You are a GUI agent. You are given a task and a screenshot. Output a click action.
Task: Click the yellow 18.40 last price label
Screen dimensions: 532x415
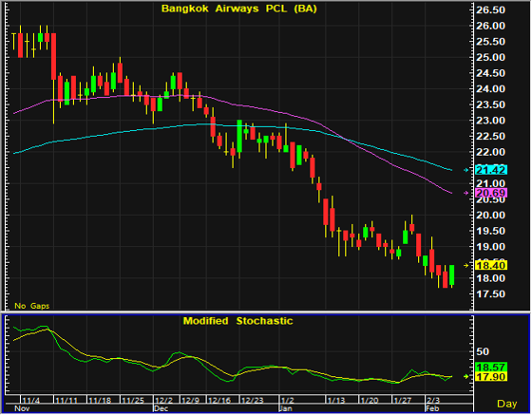pos(491,265)
